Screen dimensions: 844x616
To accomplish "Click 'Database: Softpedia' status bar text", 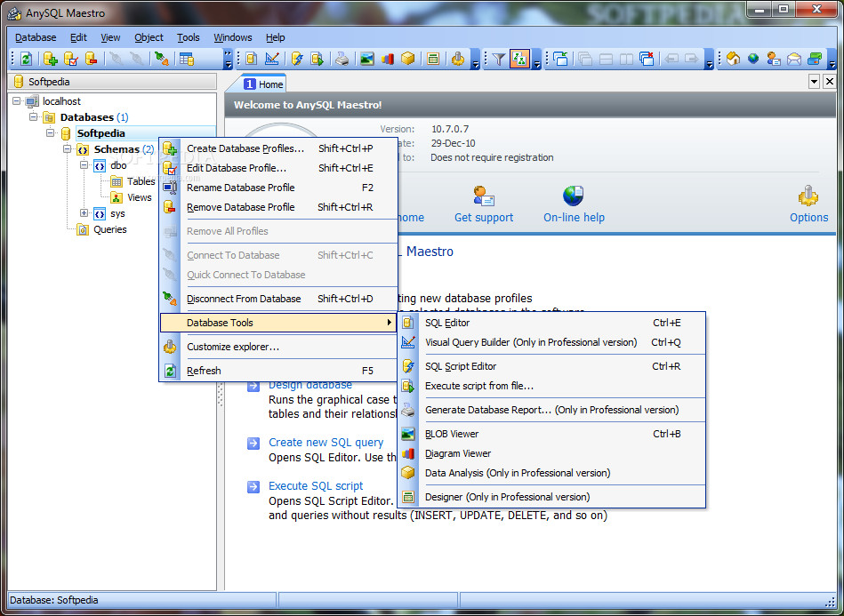I will coord(54,600).
